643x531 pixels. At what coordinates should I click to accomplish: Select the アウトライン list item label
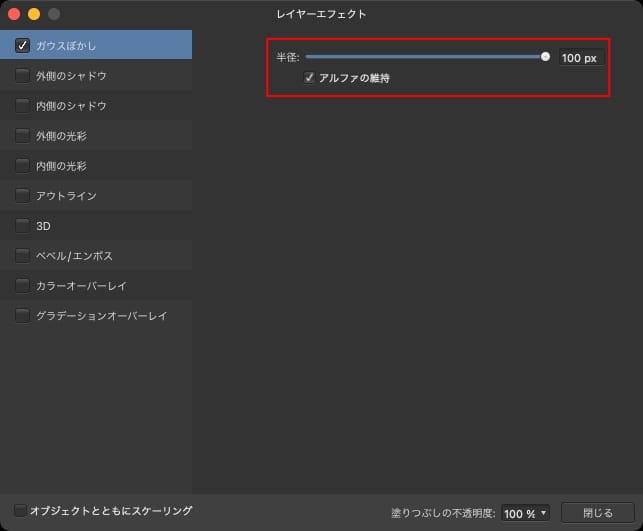pos(66,196)
